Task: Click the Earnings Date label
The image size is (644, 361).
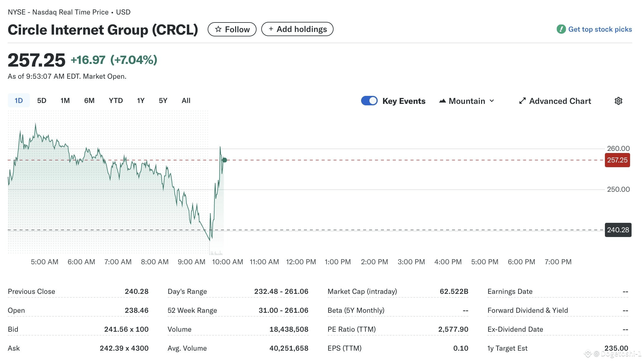Action: pyautogui.click(x=510, y=291)
